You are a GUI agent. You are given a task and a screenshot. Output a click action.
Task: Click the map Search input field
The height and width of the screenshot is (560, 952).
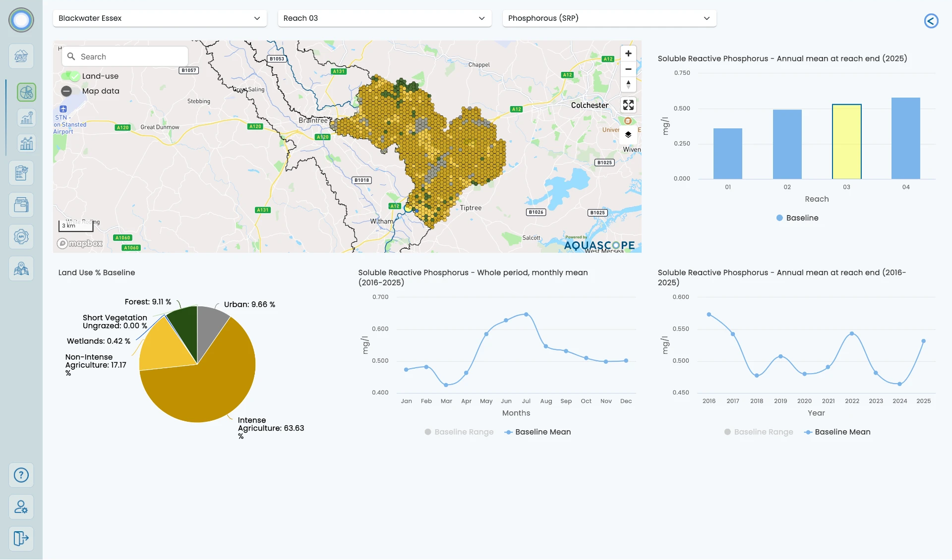[125, 56]
